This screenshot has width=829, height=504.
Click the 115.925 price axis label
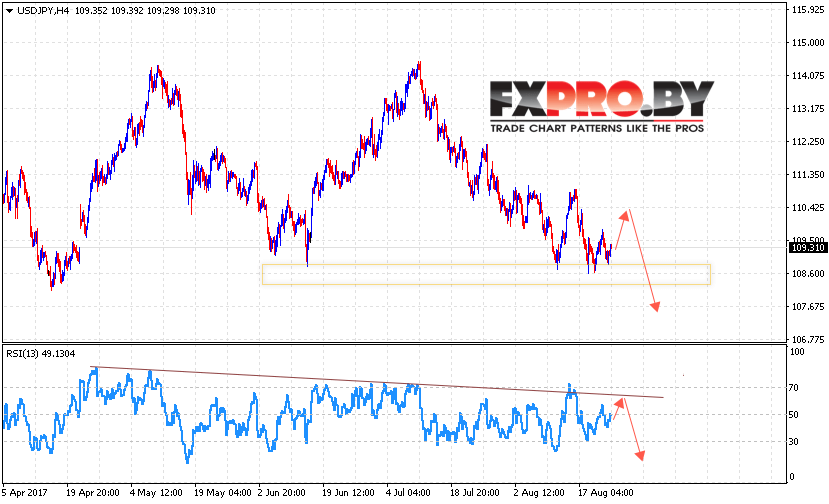[808, 10]
